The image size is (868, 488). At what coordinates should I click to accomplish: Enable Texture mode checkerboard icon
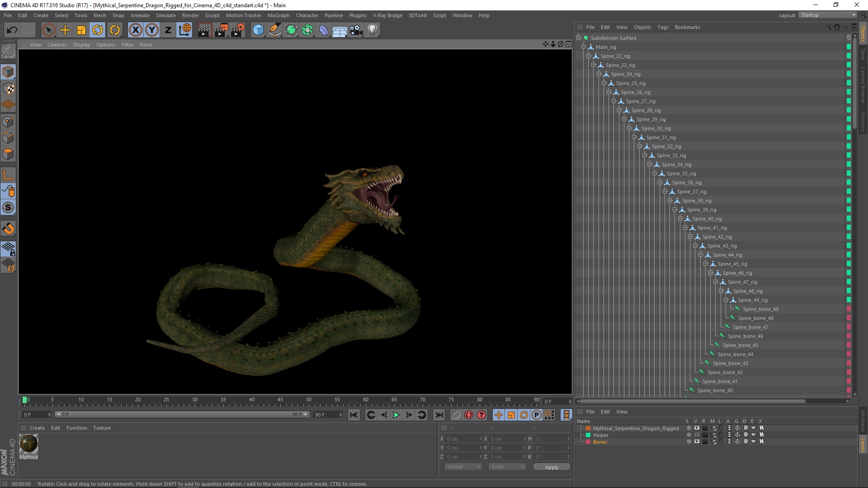click(8, 89)
